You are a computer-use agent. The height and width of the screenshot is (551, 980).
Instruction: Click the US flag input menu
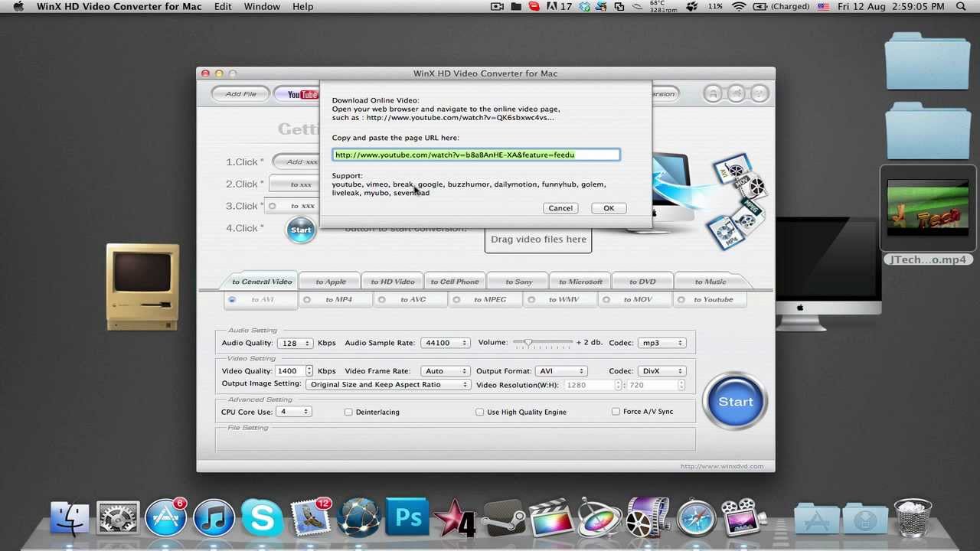point(823,6)
